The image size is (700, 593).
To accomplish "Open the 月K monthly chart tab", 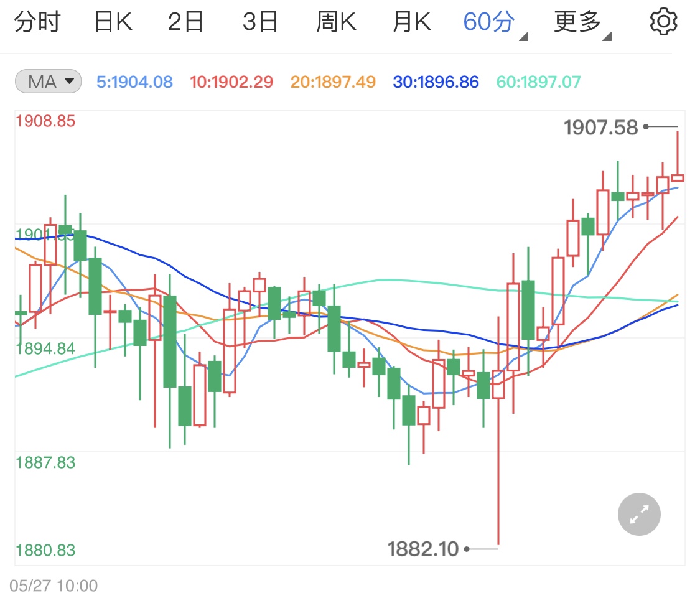I will pyautogui.click(x=412, y=21).
